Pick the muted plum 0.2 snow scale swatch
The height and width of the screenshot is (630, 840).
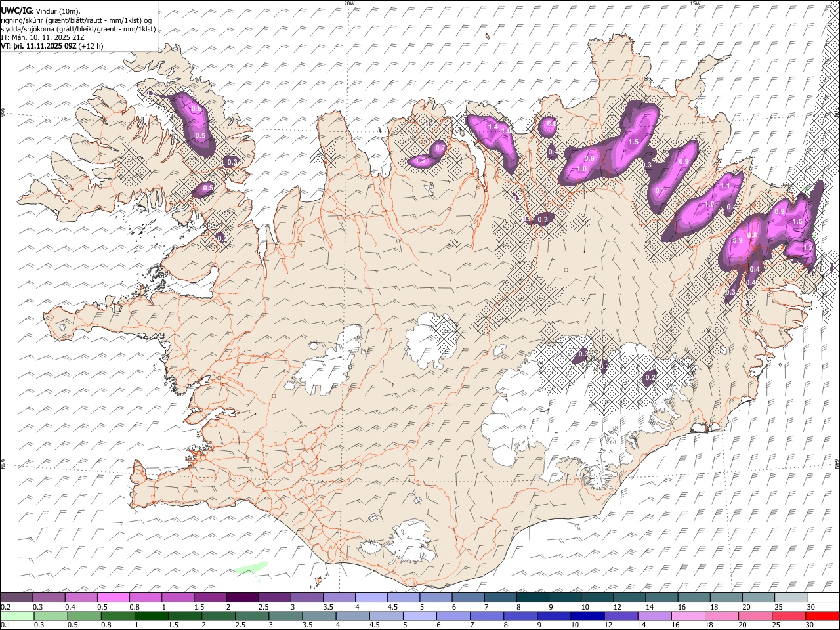[x=16, y=597]
